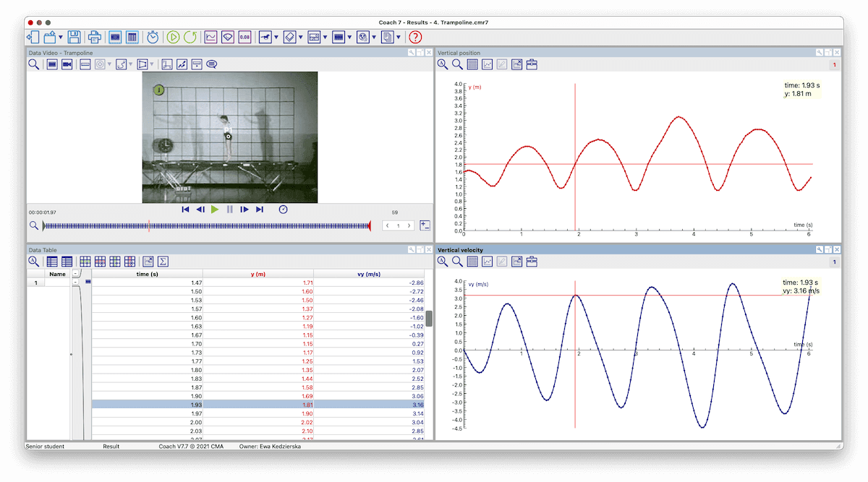Toggle grid display in Vertical position graph
The height and width of the screenshot is (482, 868).
pos(472,64)
